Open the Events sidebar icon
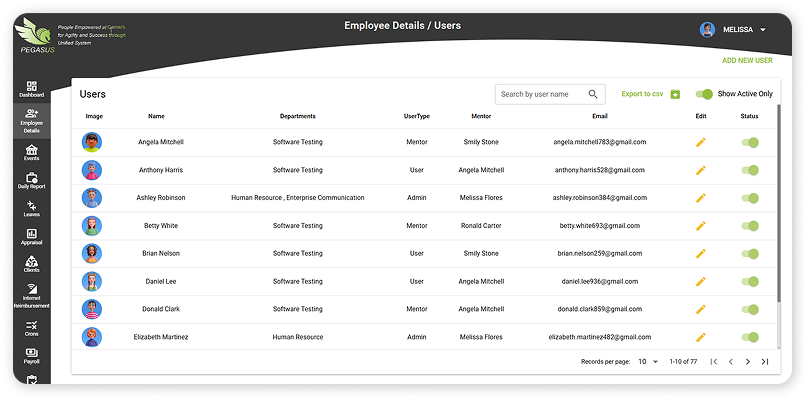 pos(31,153)
